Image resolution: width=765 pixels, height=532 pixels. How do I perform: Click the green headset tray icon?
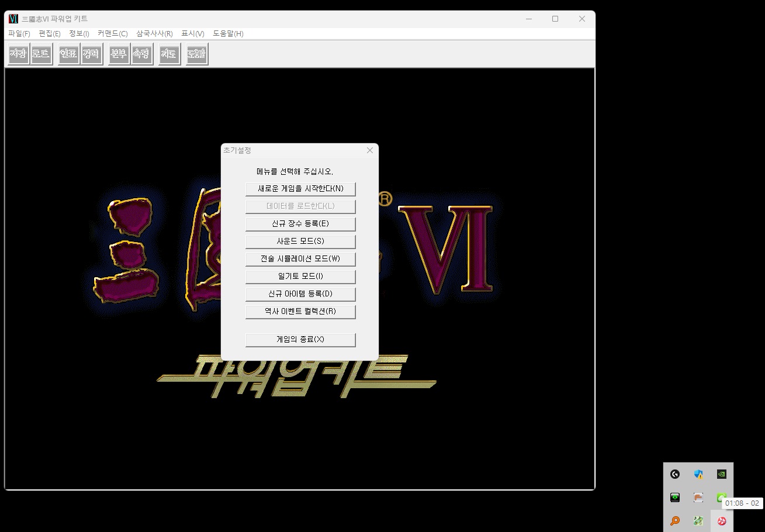point(675,498)
